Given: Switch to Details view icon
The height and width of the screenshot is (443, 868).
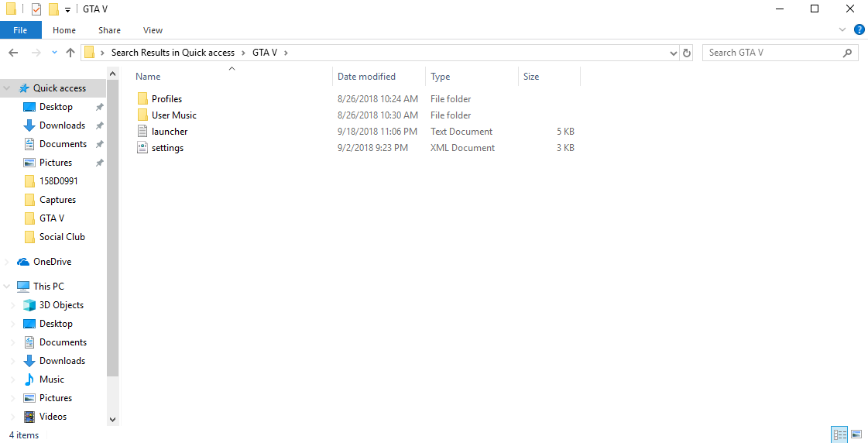Looking at the screenshot, I should [840, 434].
